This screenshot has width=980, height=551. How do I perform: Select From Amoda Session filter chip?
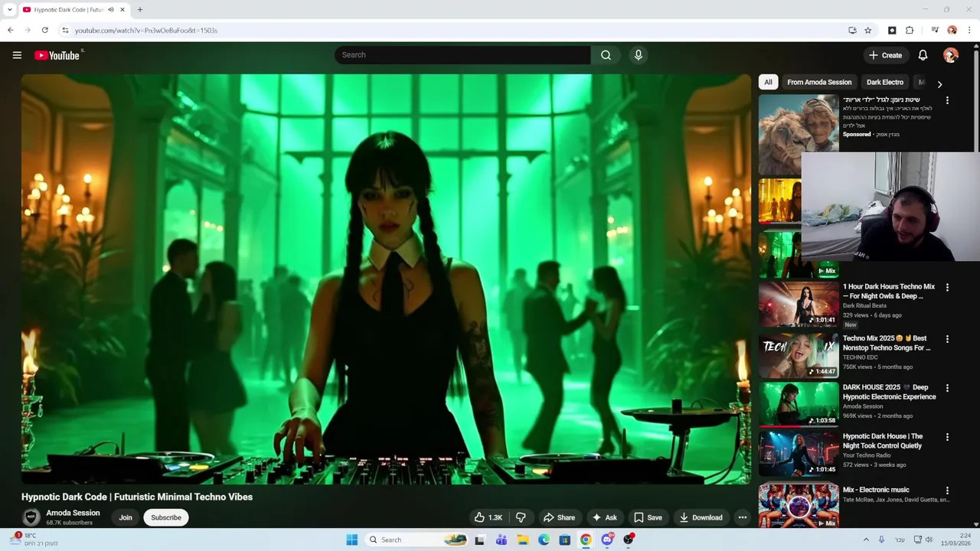click(819, 82)
